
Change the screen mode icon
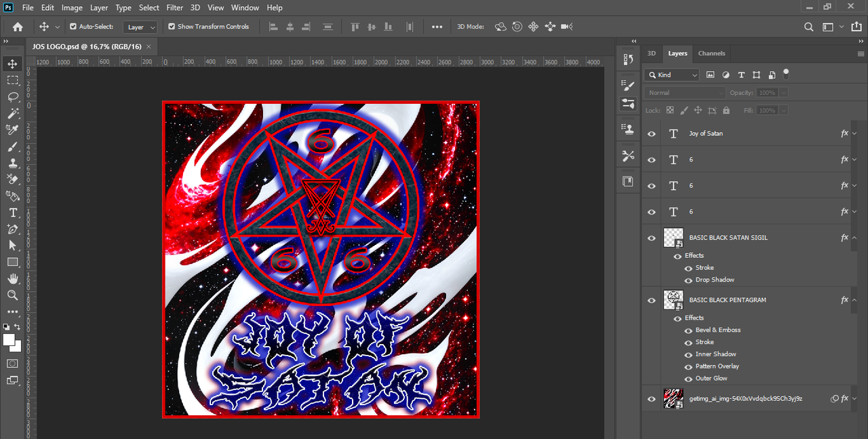13,381
